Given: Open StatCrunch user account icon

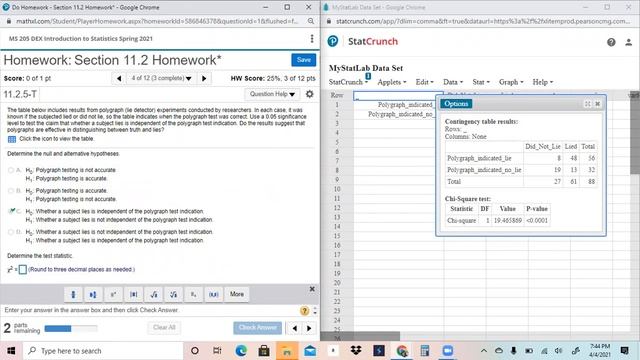Looking at the screenshot, I should click(629, 42).
